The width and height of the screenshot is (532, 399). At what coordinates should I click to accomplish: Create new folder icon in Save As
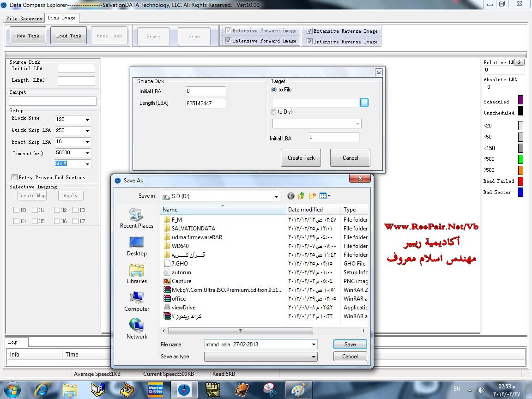(312, 196)
